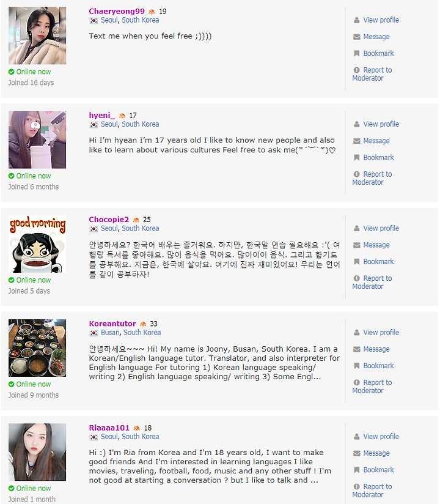
Task: Click the Report to Moderator icon for Koreantutor
Action: coord(356,382)
